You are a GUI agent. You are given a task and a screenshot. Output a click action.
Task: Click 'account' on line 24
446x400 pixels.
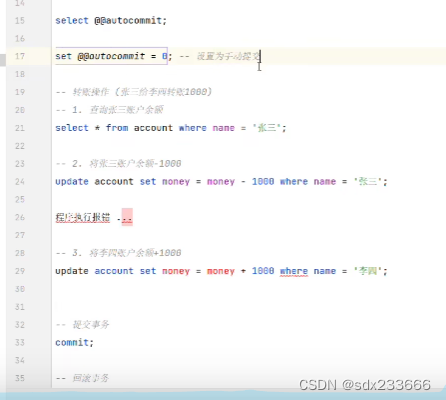pyautogui.click(x=114, y=182)
